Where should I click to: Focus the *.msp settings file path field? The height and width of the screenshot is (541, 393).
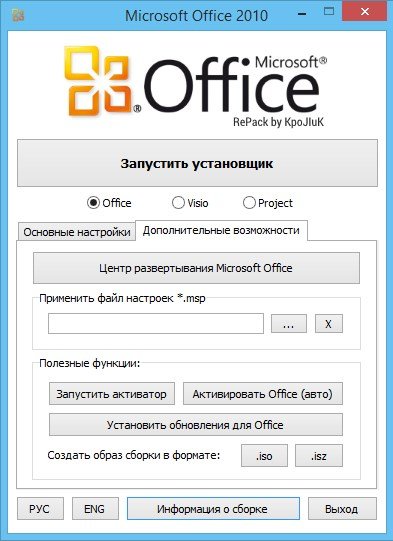point(156,324)
